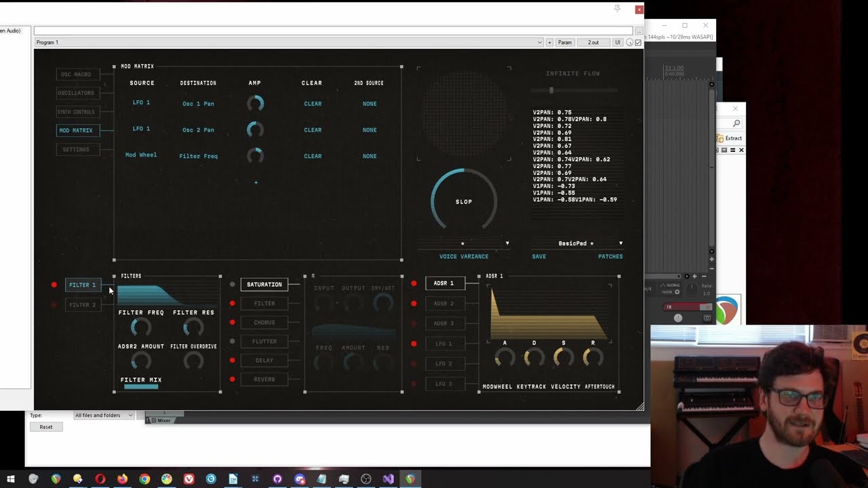The width and height of the screenshot is (868, 488).
Task: Toggle the Chorus effect enable light
Action: [x=233, y=323]
